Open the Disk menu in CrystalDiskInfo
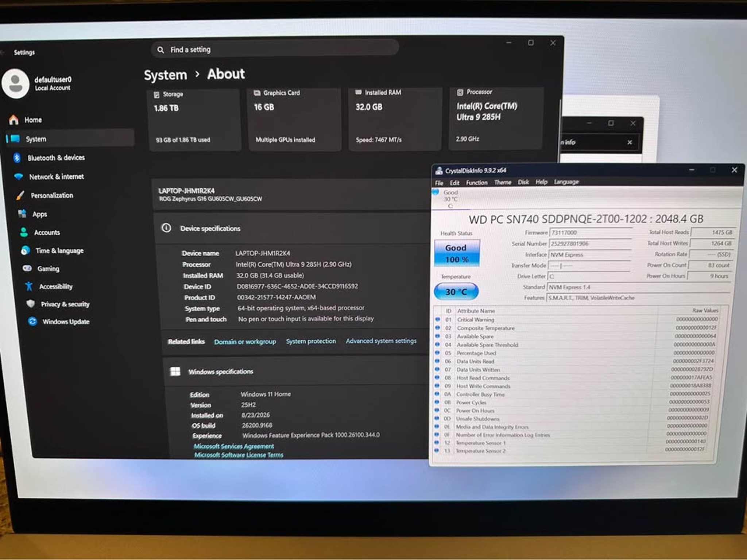Screen dimensions: 747x560 point(523,182)
